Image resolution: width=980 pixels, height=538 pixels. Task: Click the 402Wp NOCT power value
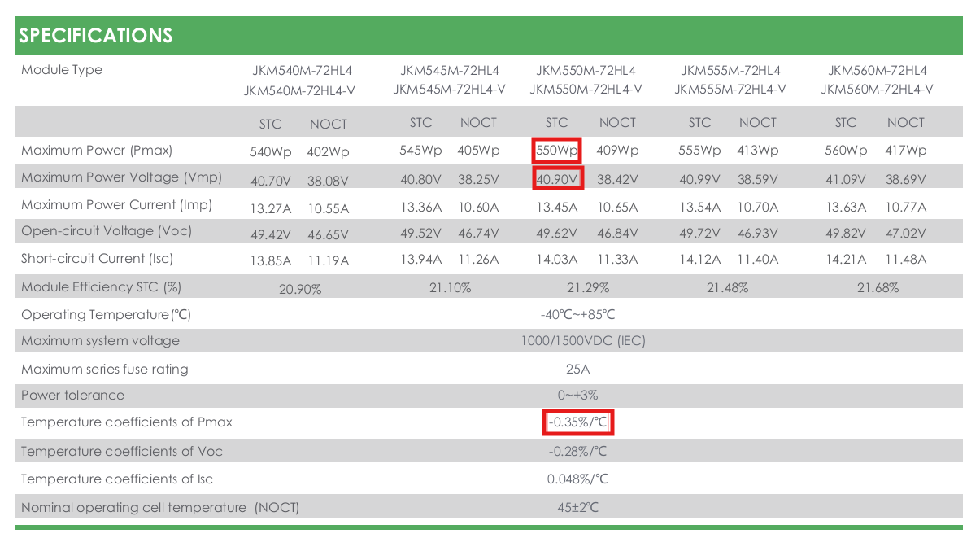click(x=328, y=152)
